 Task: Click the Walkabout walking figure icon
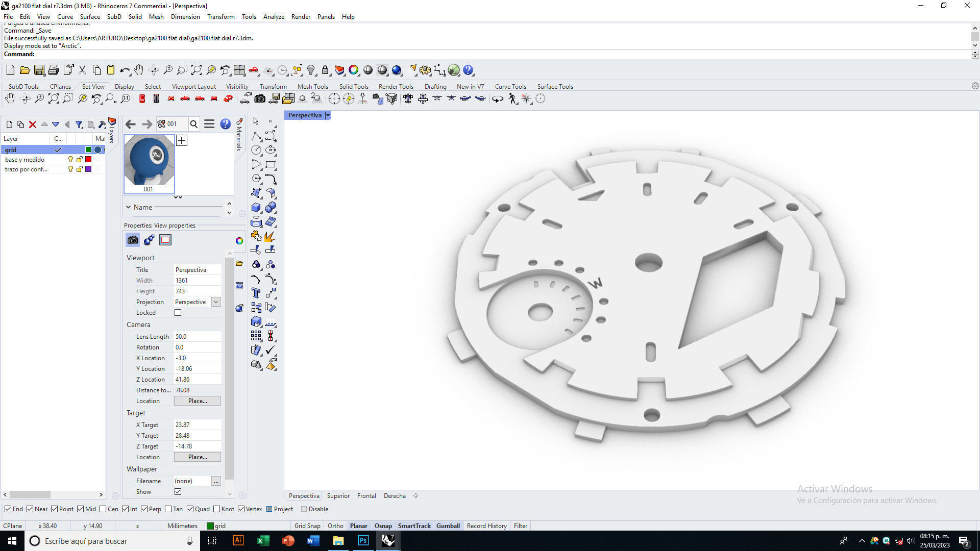(x=512, y=98)
